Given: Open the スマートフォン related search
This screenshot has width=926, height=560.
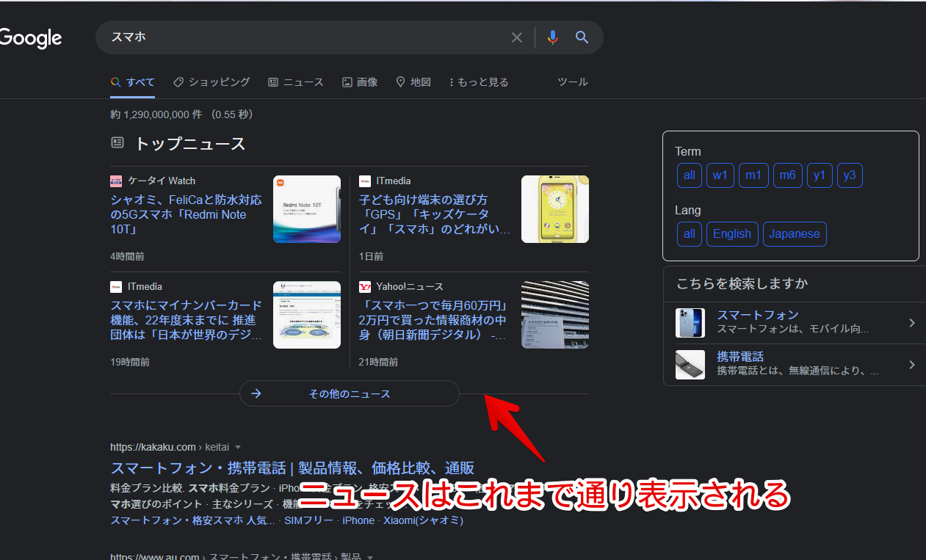Looking at the screenshot, I should [757, 315].
